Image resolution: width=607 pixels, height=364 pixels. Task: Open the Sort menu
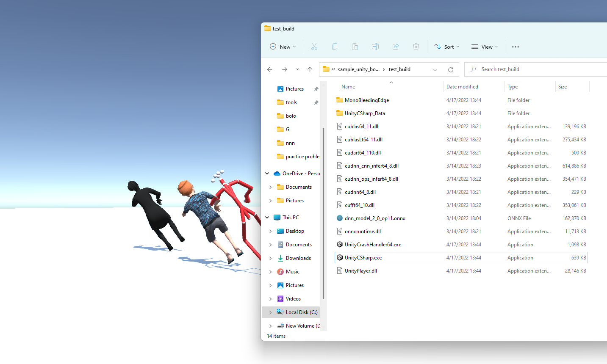point(446,47)
